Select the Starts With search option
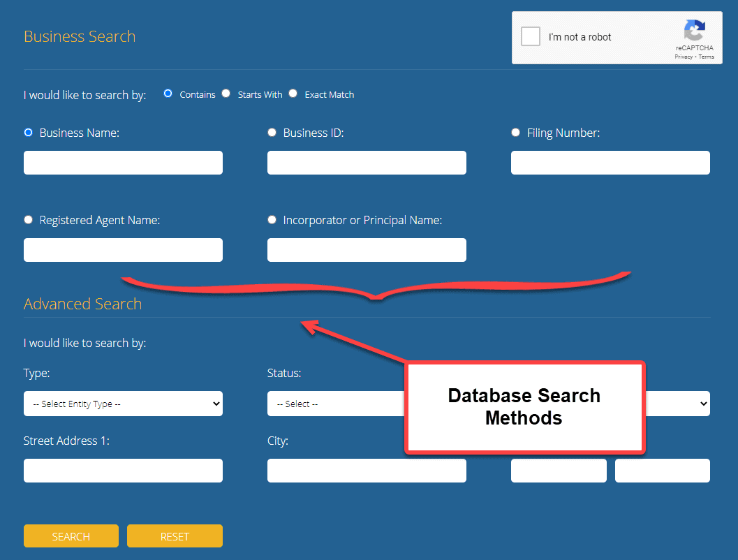This screenshot has height=560, width=738. click(x=226, y=94)
